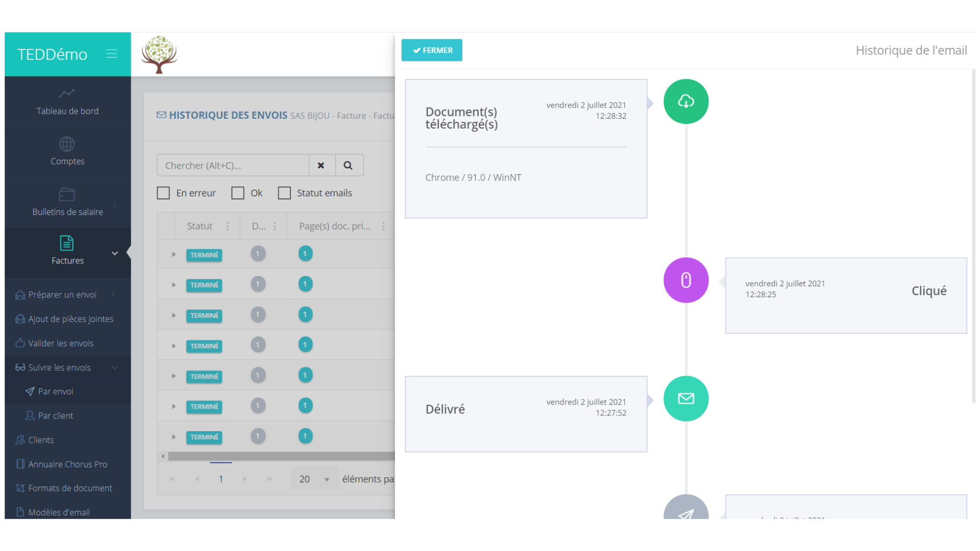Click the envelope icon beside Historique des envois

coord(161,115)
